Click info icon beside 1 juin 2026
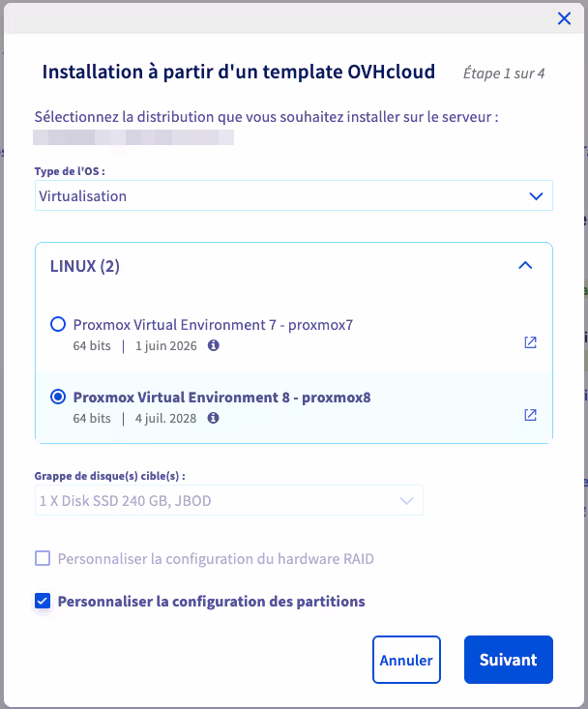 (214, 345)
